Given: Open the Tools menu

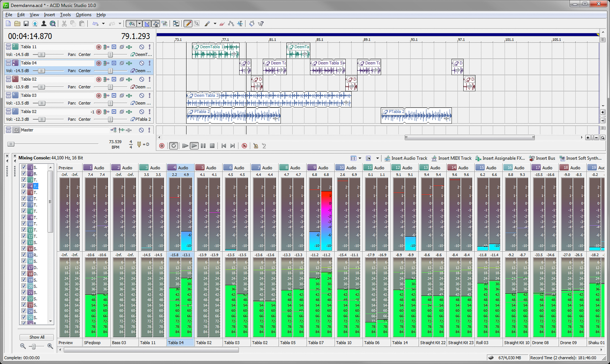Looking at the screenshot, I should coord(65,15).
